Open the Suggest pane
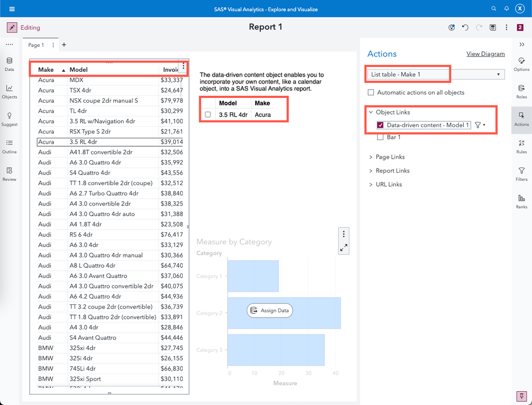Viewport: 532px width, 405px height. 9,119
